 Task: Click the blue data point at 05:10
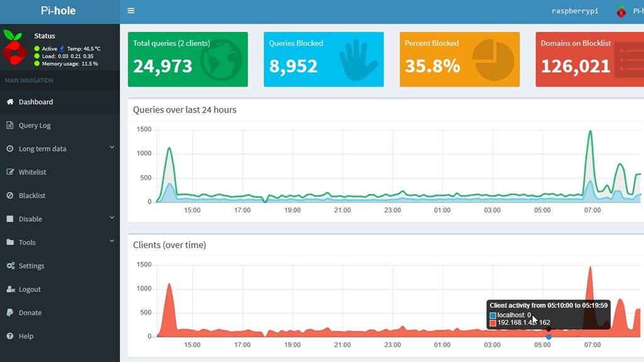tap(548, 337)
